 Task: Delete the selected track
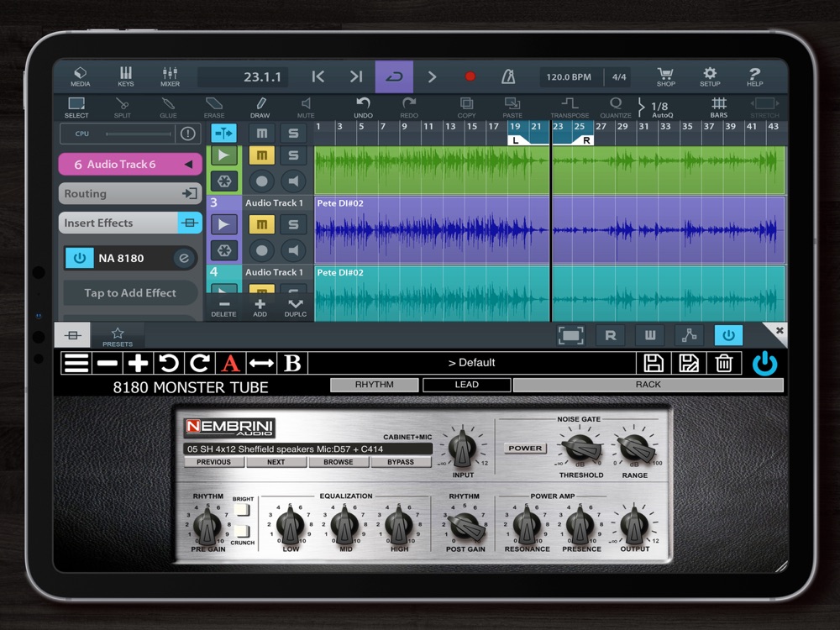(x=223, y=308)
